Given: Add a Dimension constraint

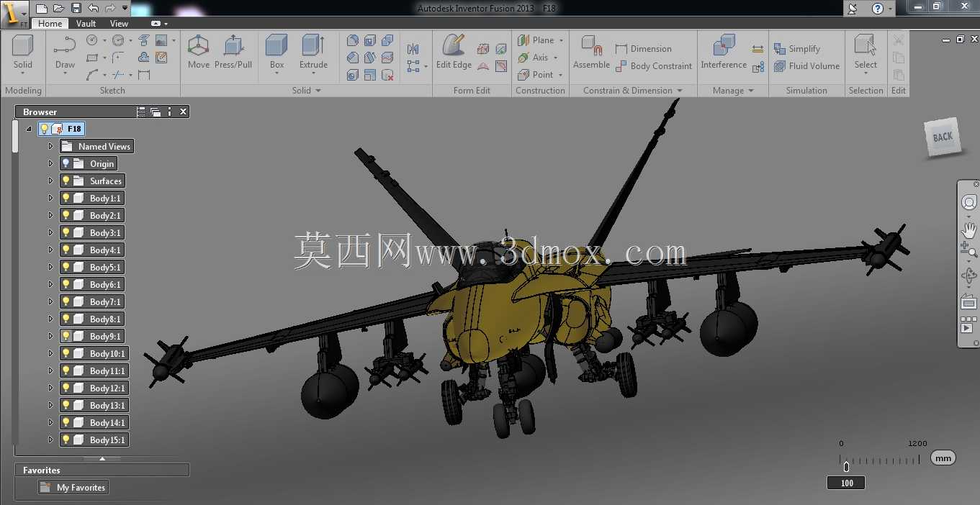Looking at the screenshot, I should click(x=643, y=49).
